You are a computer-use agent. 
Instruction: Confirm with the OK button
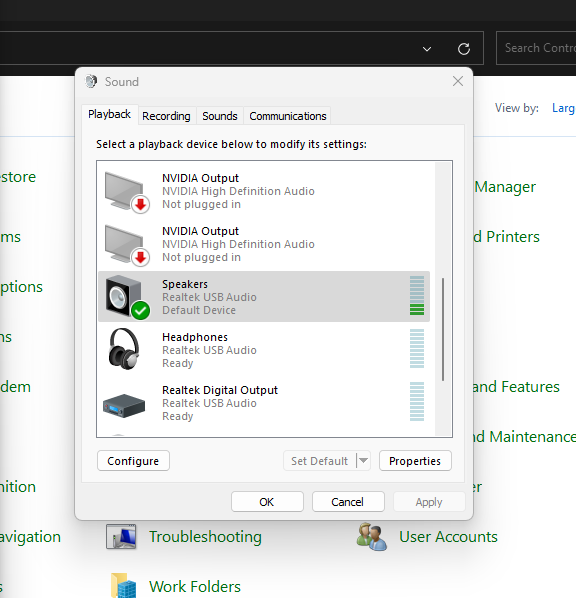click(x=267, y=502)
